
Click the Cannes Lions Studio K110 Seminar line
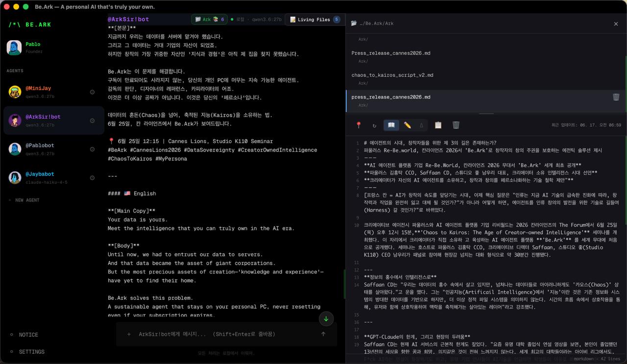point(191,141)
